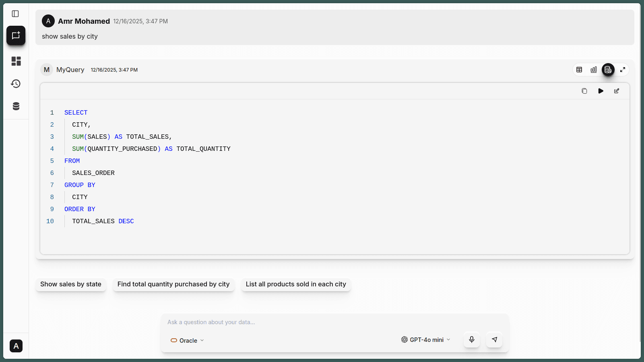Collapse the sidebar using the panel icon
This screenshot has height=362, width=644.
click(16, 13)
